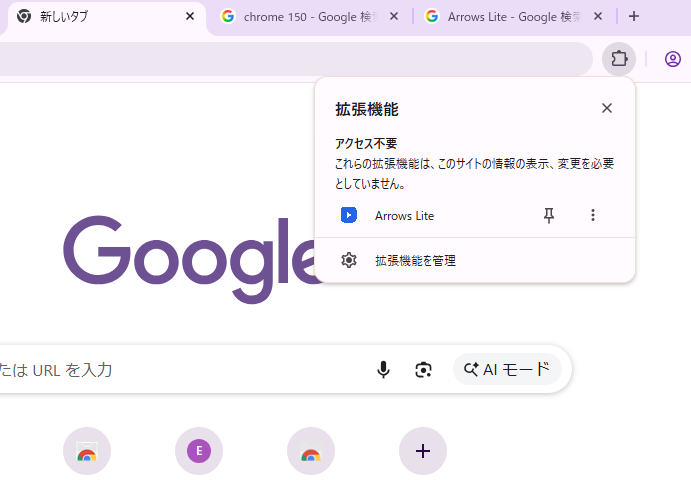The image size is (691, 488).
Task: Close the chrome 150 tab
Action: coord(394,16)
